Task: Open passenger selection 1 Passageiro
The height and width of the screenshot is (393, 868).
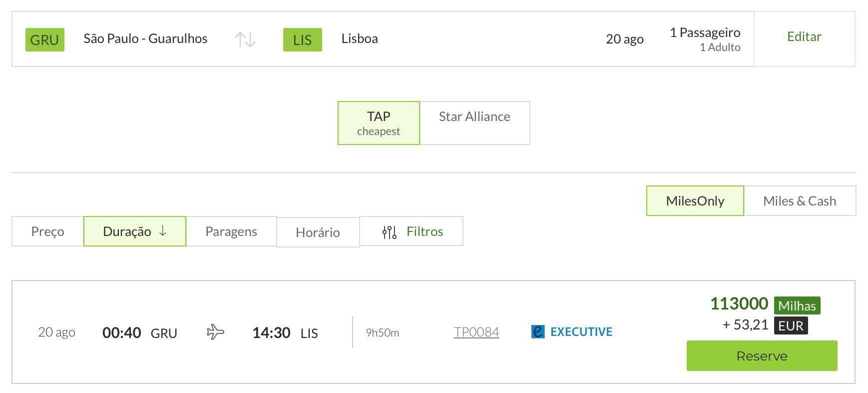Action: (705, 39)
